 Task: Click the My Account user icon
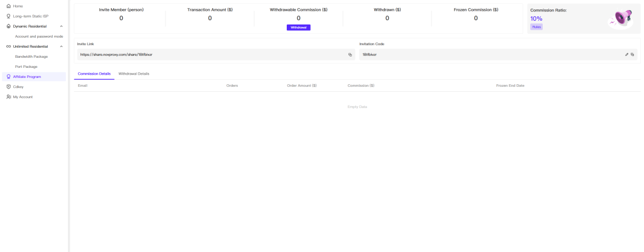tap(8, 97)
